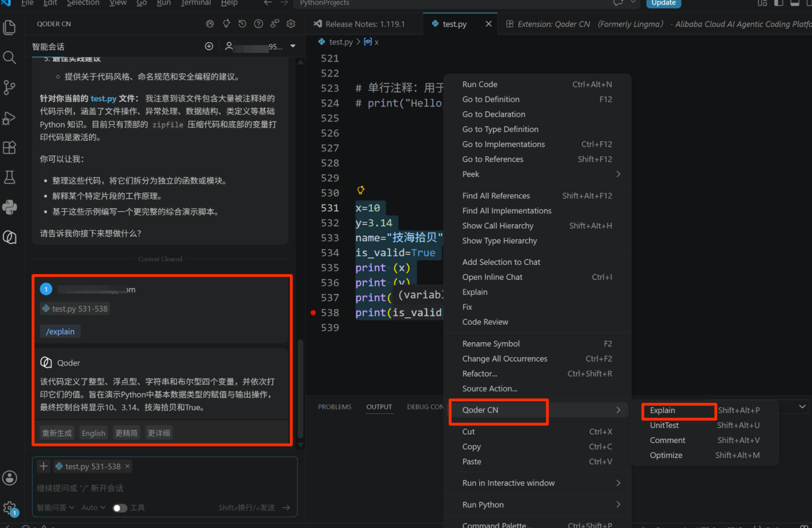Open the Search view in the activity bar
Screen dimensions: 812x528
pyautogui.click(x=10, y=58)
